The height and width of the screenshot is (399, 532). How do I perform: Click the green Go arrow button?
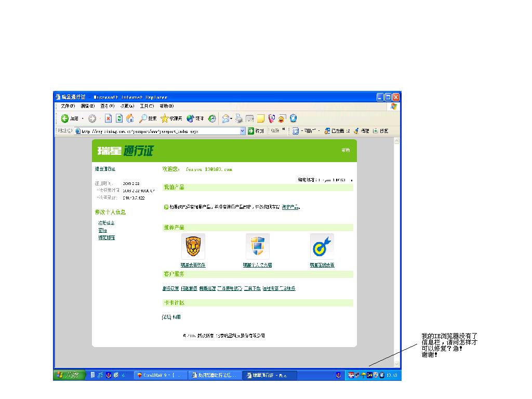[x=251, y=131]
